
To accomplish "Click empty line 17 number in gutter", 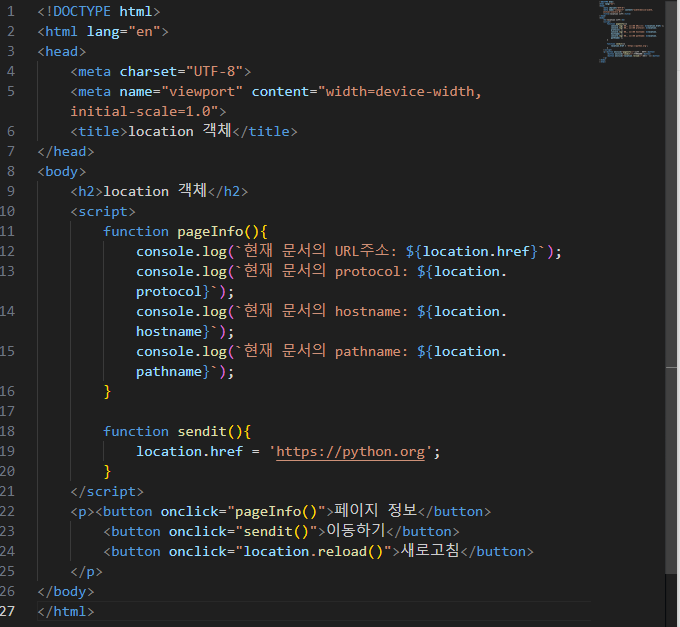I will coord(7,411).
